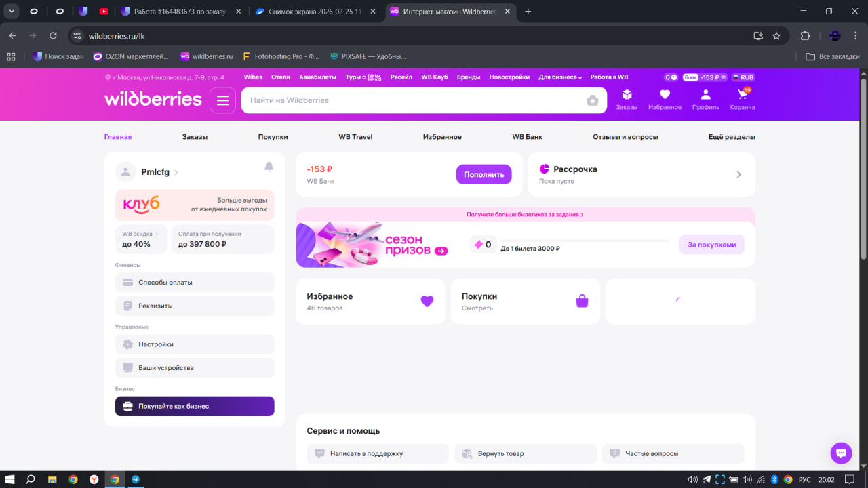Click the Пополнить button
This screenshot has height=488, width=868.
click(484, 174)
